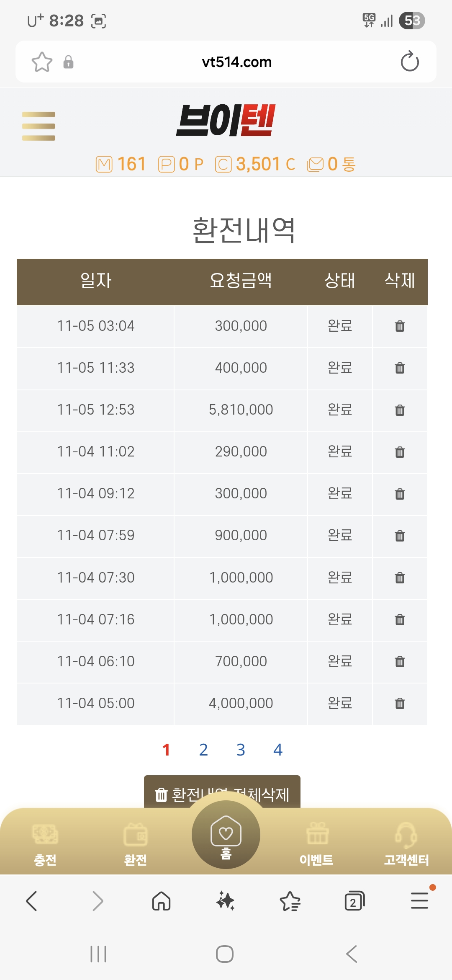This screenshot has width=452, height=980.
Task: Bookmark page with star icon in address bar
Action: [x=42, y=62]
